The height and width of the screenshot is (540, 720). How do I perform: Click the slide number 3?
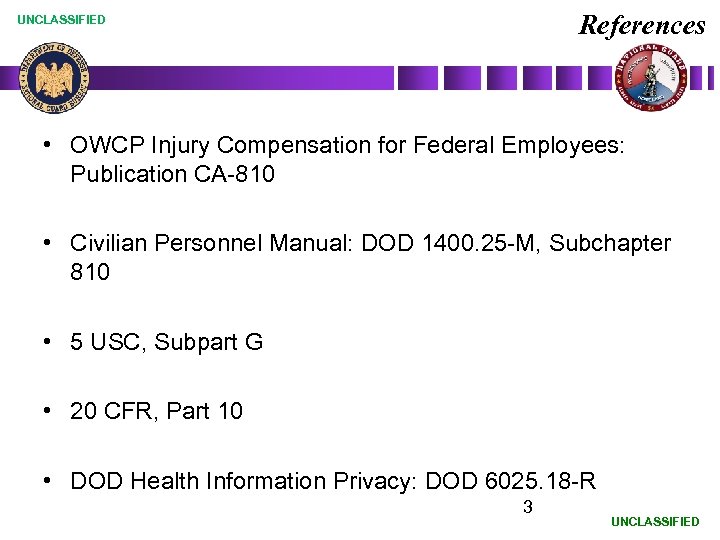tap(528, 507)
